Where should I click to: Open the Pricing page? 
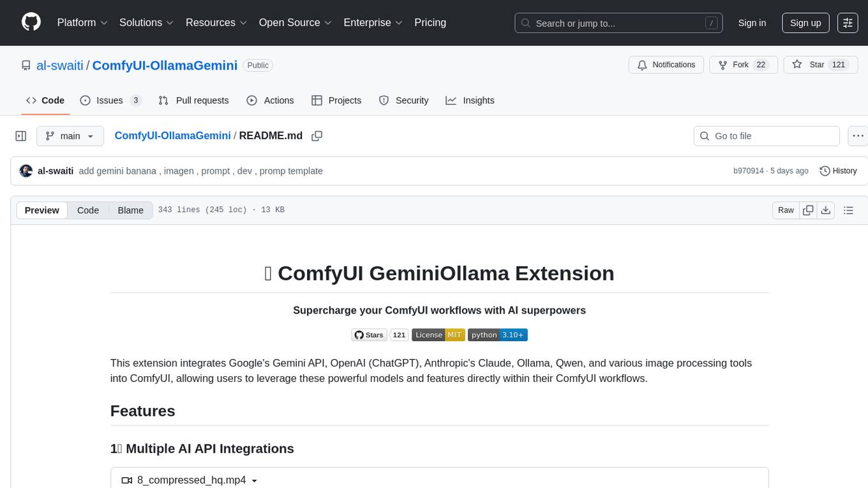(430, 22)
